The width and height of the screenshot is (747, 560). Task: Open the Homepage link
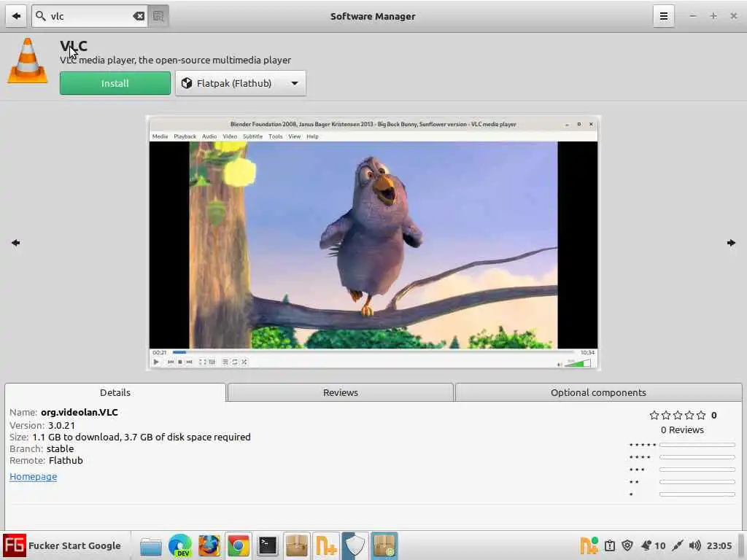pos(34,477)
